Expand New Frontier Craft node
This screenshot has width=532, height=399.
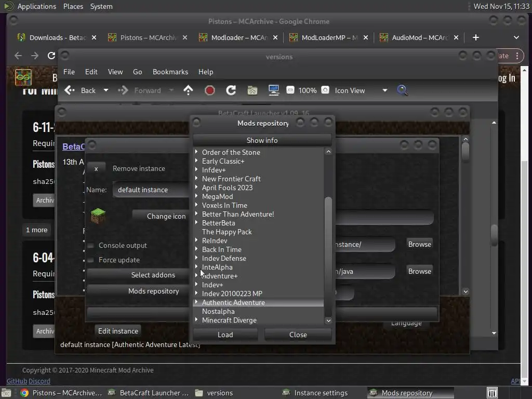[x=196, y=179]
